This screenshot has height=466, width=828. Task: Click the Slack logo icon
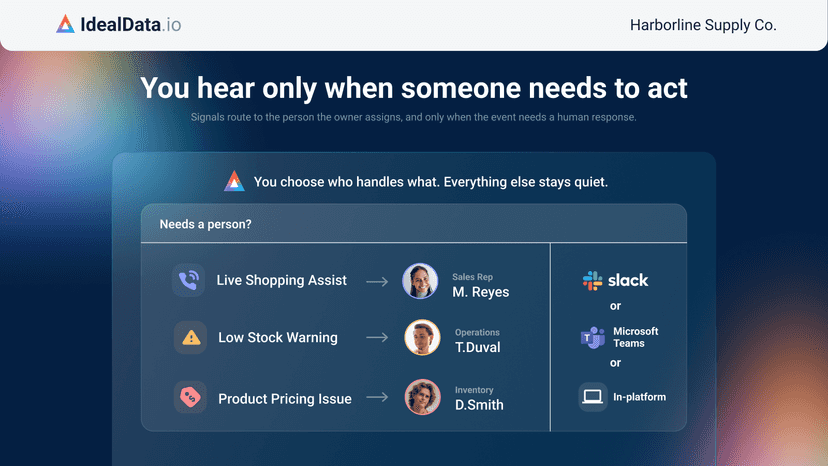pyautogui.click(x=592, y=281)
